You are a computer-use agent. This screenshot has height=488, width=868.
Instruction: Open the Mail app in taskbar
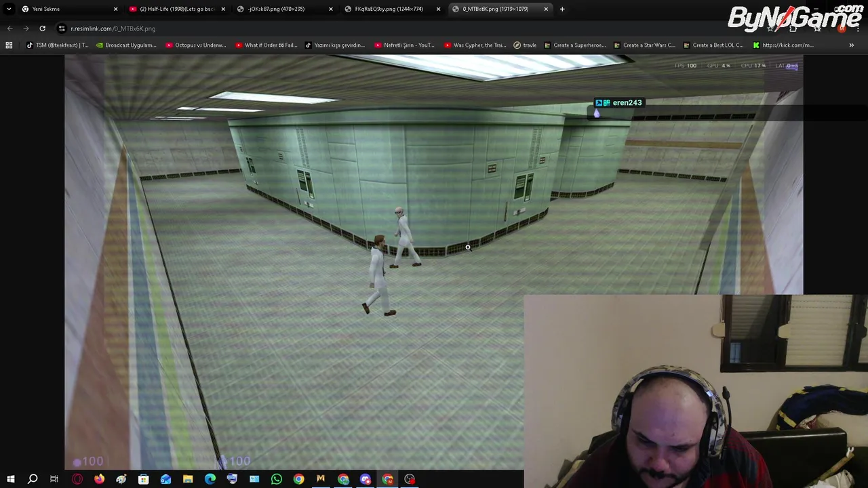pyautogui.click(x=165, y=479)
